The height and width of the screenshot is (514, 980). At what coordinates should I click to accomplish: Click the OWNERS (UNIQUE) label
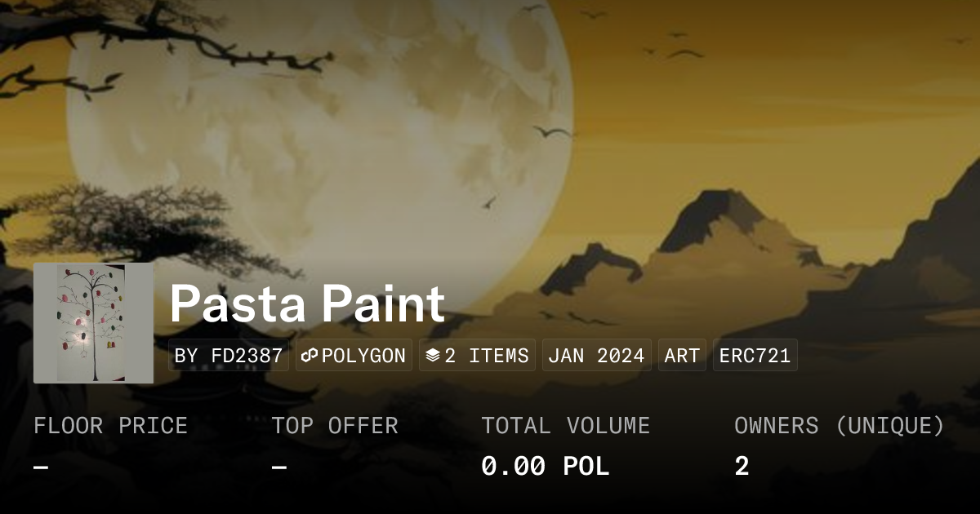[x=840, y=426]
